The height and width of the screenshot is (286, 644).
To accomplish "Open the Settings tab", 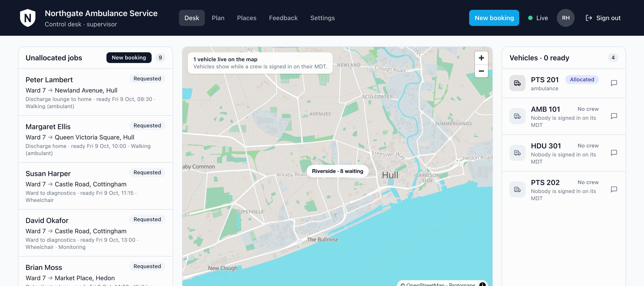I will [322, 18].
